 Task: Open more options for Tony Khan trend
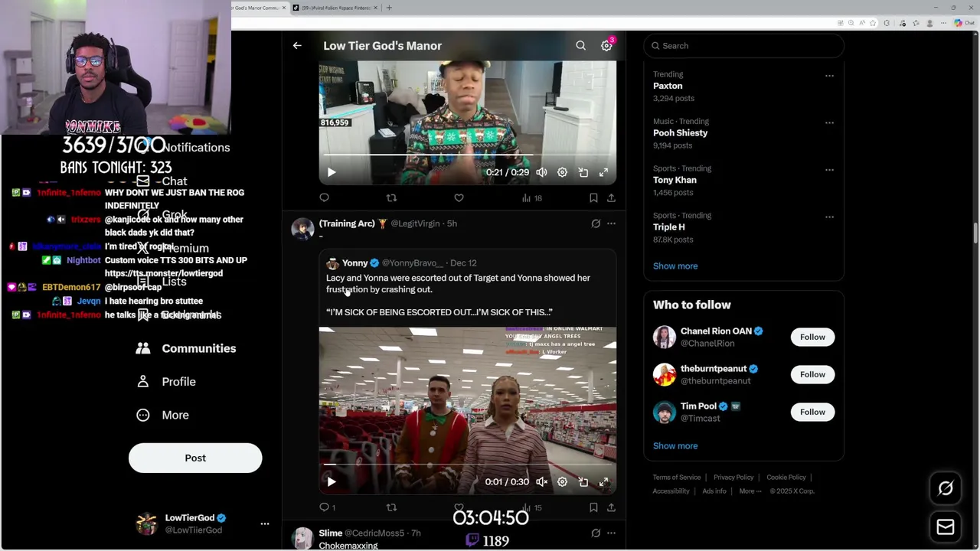(829, 170)
